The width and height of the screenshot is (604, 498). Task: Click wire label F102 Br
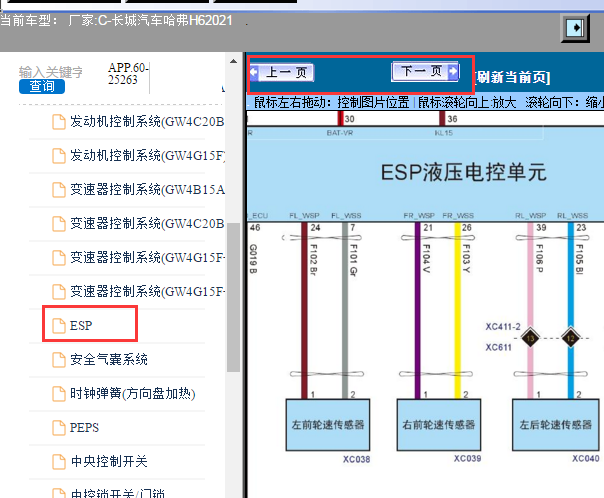click(x=314, y=259)
